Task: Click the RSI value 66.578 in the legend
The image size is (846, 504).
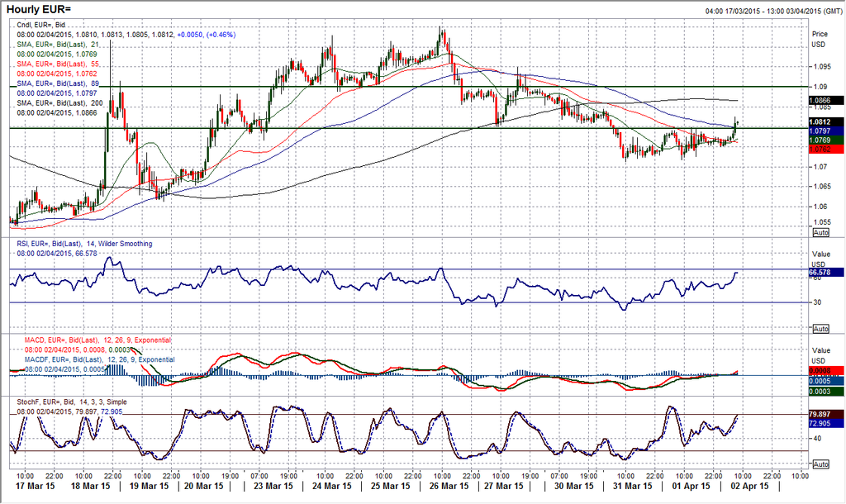Action: point(86,254)
